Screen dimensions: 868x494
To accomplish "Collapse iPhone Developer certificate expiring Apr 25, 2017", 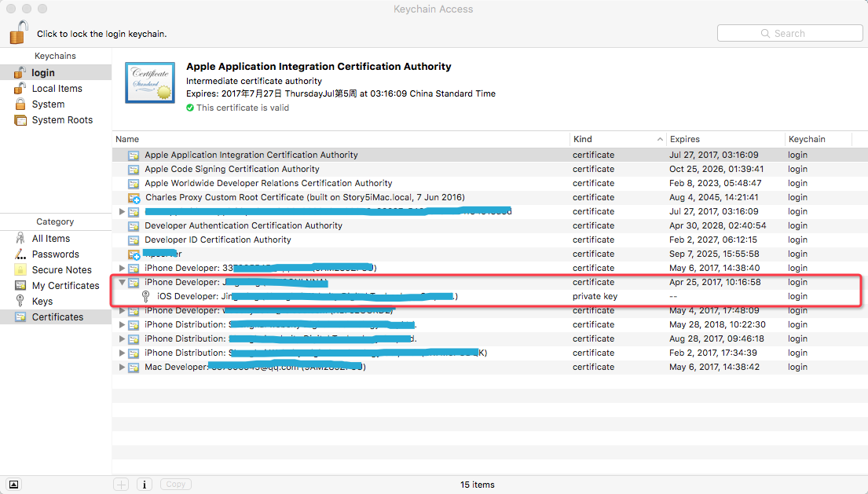I will (x=122, y=282).
